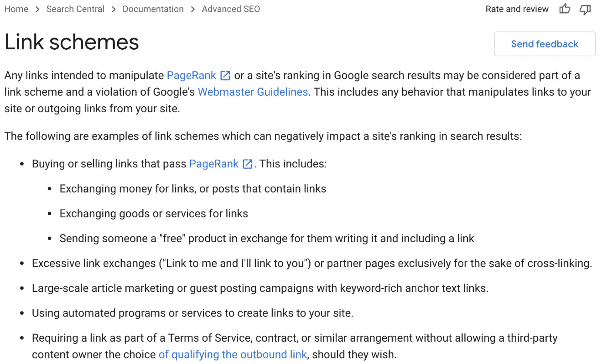The height and width of the screenshot is (364, 602).
Task: Click chevron after Search Central breadcrumb
Action: pyautogui.click(x=114, y=9)
